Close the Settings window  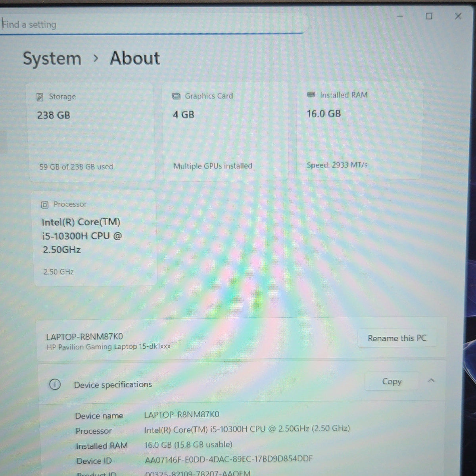(458, 16)
